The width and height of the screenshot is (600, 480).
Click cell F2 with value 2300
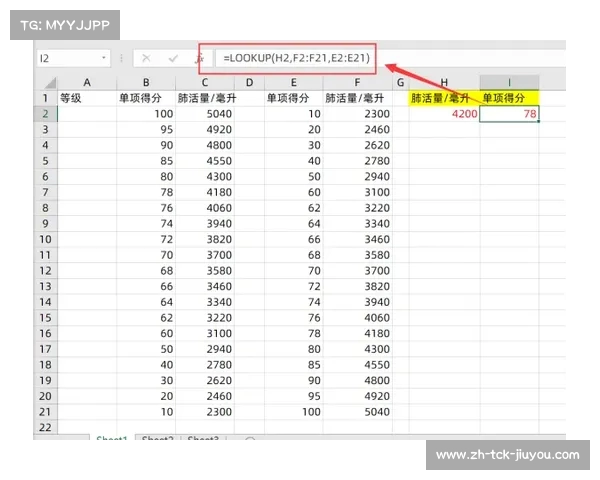[357, 114]
